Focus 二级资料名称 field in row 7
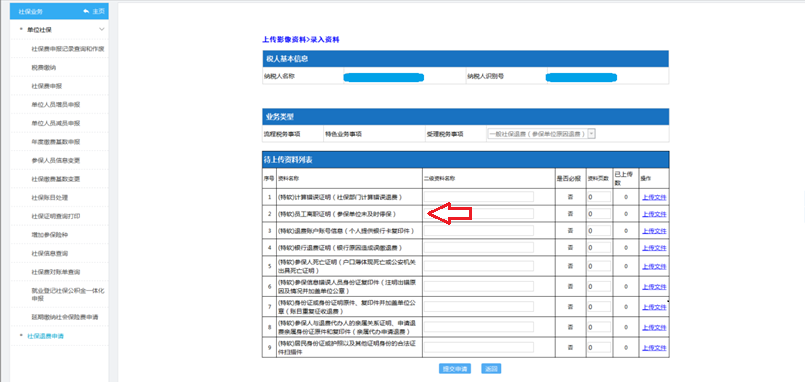 [x=478, y=307]
